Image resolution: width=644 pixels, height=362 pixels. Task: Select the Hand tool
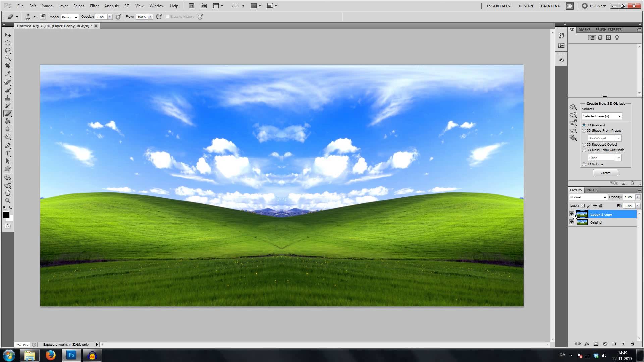coord(8,193)
